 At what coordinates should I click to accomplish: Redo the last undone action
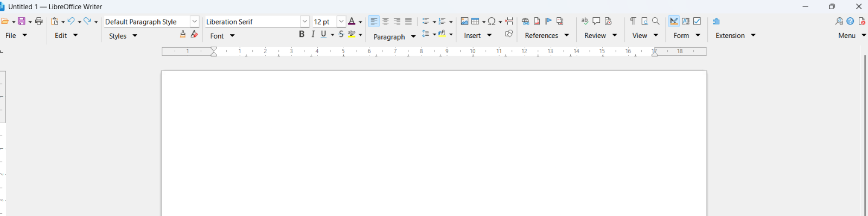point(87,22)
